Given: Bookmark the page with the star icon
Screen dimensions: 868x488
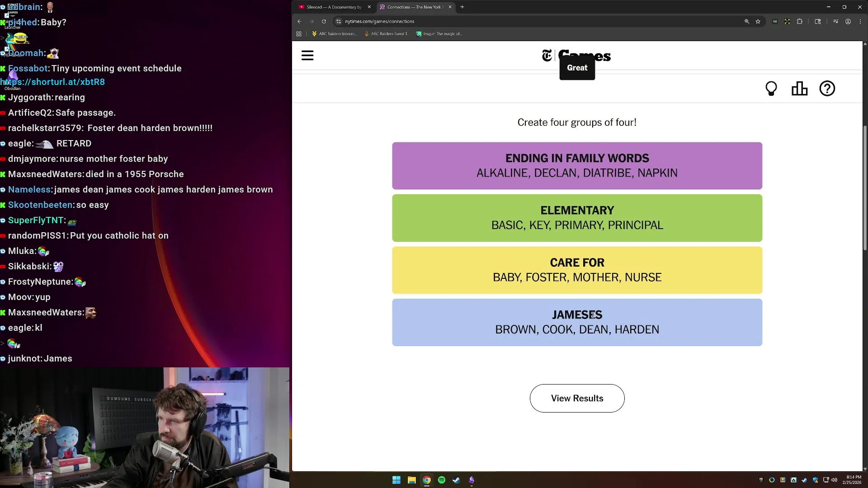Looking at the screenshot, I should coord(758,21).
